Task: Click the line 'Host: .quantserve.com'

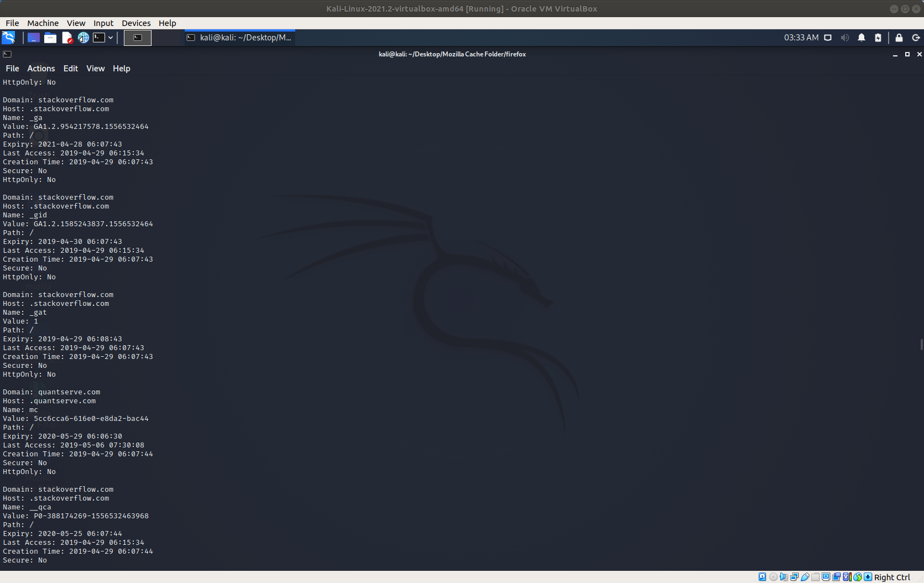Action: [x=49, y=401]
